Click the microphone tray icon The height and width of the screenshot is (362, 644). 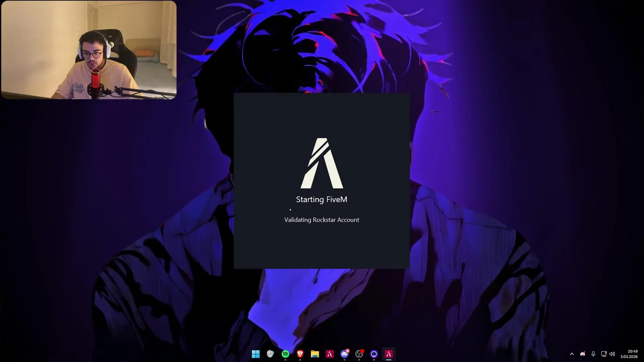[x=593, y=354]
